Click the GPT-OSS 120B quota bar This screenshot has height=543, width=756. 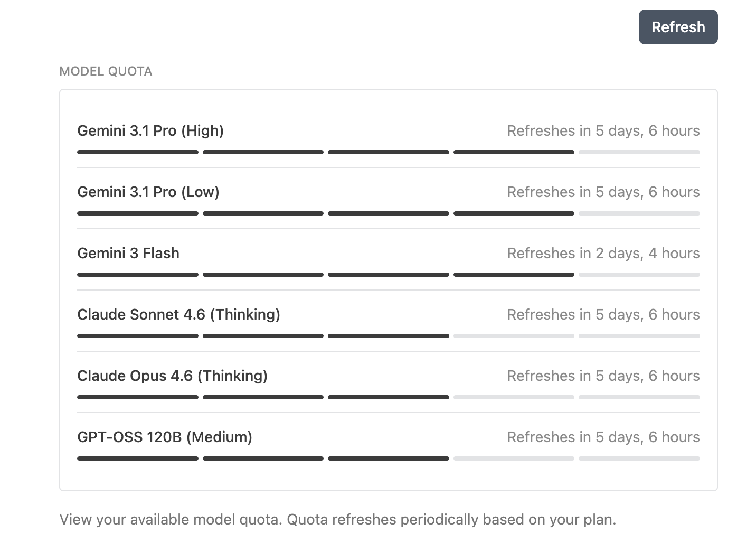pos(388,458)
